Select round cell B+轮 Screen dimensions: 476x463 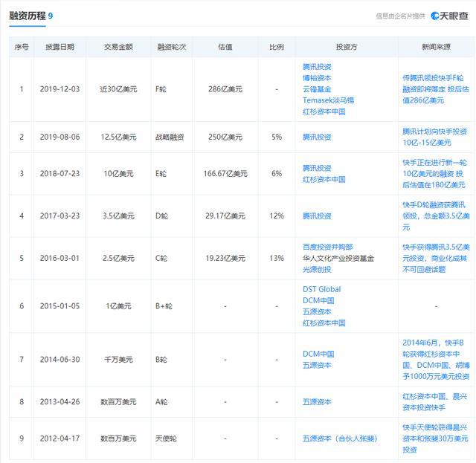pos(164,306)
